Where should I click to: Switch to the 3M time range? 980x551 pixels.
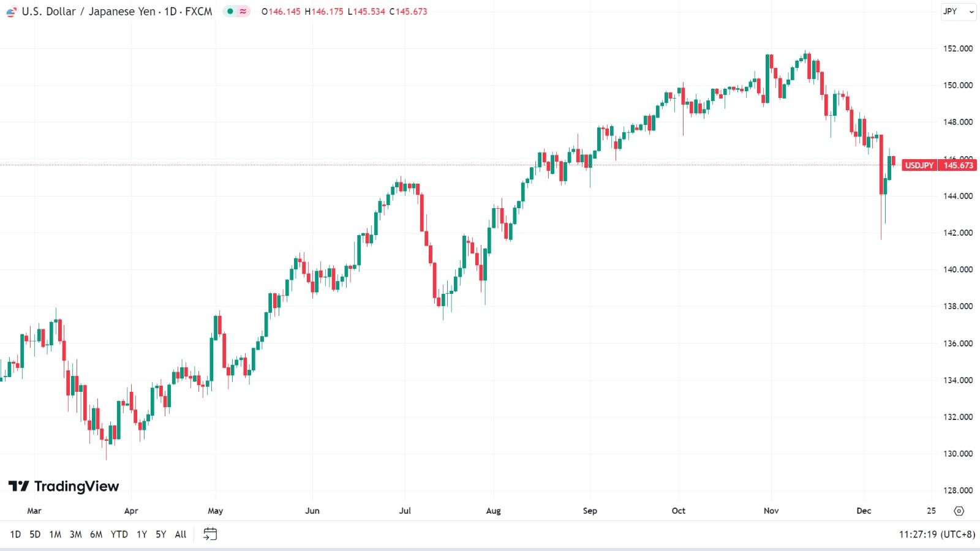coord(75,534)
